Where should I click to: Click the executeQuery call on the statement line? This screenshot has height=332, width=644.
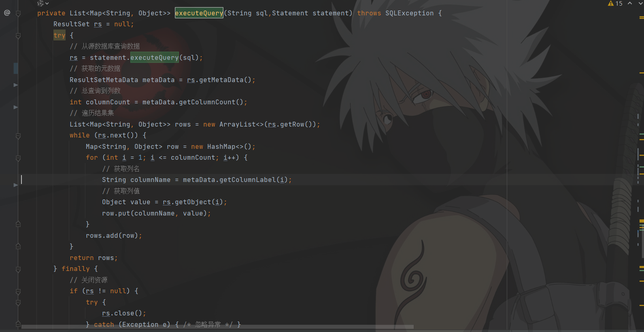click(x=154, y=57)
